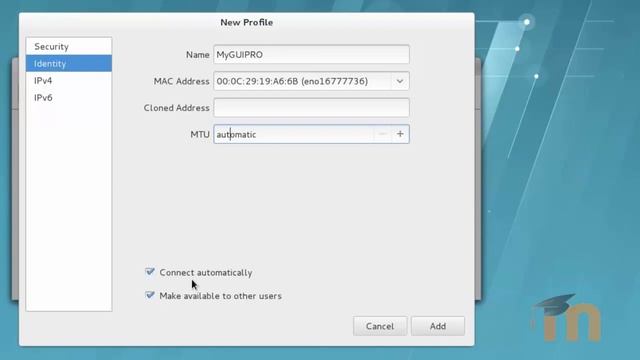Open the IPv6 settings section

pos(69,98)
